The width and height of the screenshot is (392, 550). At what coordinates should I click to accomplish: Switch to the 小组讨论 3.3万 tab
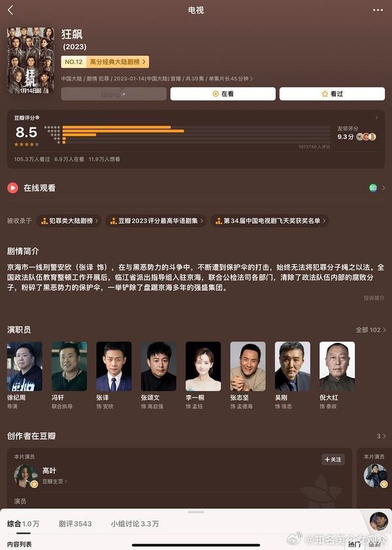click(135, 524)
